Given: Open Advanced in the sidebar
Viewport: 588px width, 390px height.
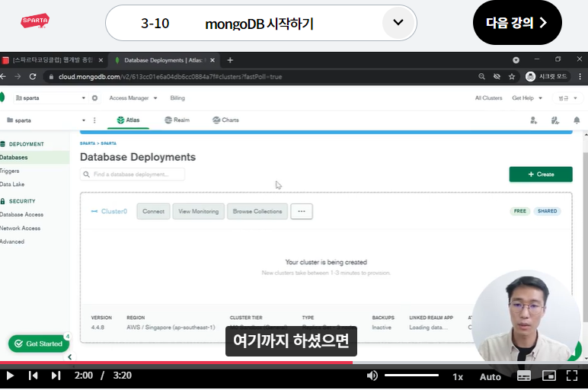Looking at the screenshot, I should 12,241.
